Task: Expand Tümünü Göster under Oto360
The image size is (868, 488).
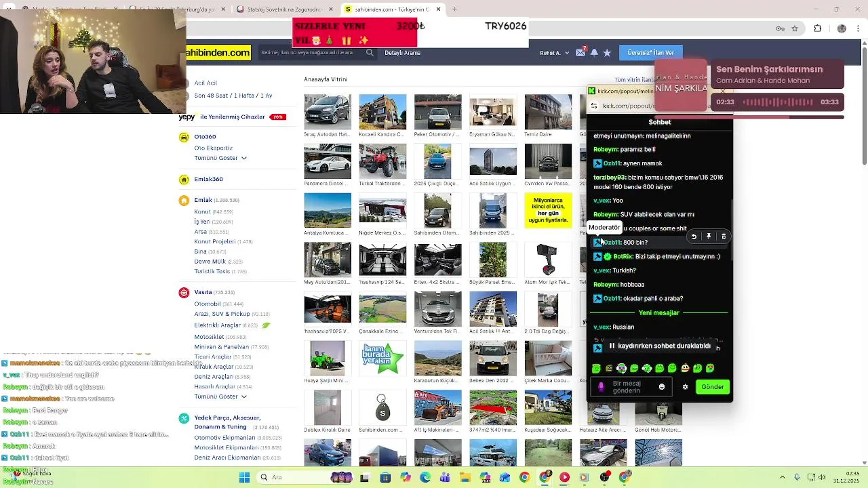Action: click(220, 158)
